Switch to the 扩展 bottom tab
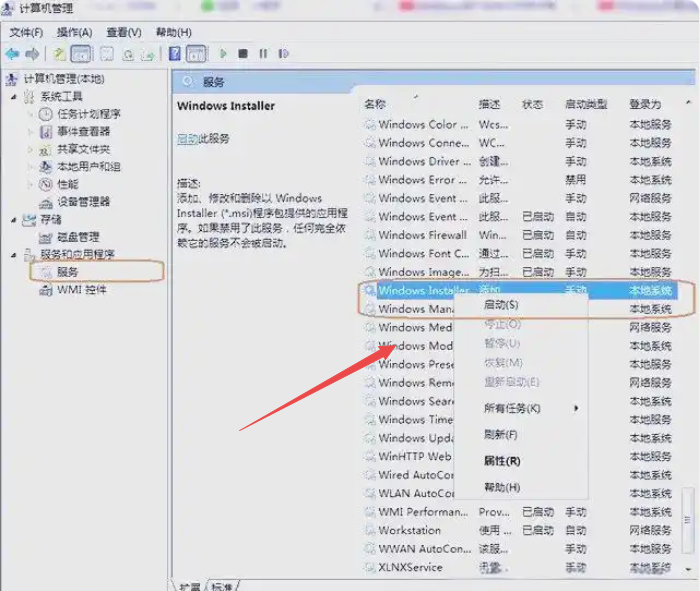Viewport: 700px width, 591px height. click(x=190, y=586)
